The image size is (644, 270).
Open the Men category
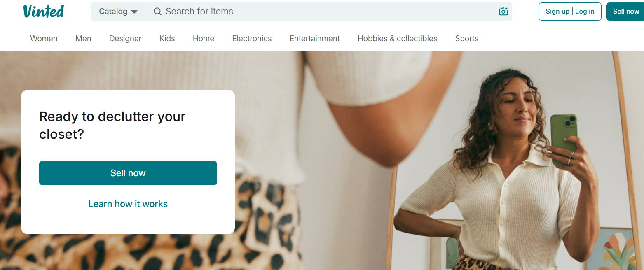[83, 39]
